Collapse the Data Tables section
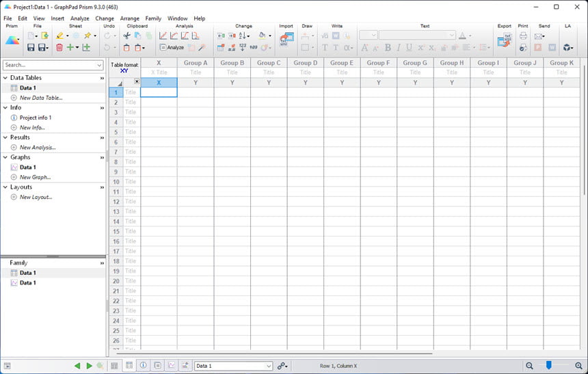Viewport: 588px width, 374px height. tap(5, 78)
